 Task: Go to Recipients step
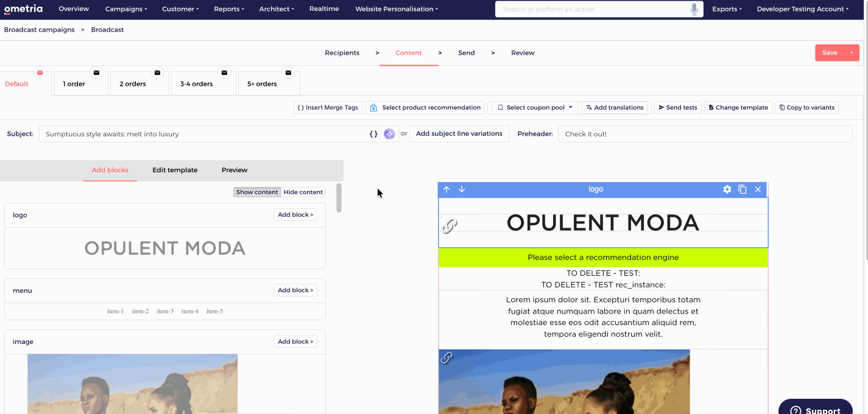point(342,53)
